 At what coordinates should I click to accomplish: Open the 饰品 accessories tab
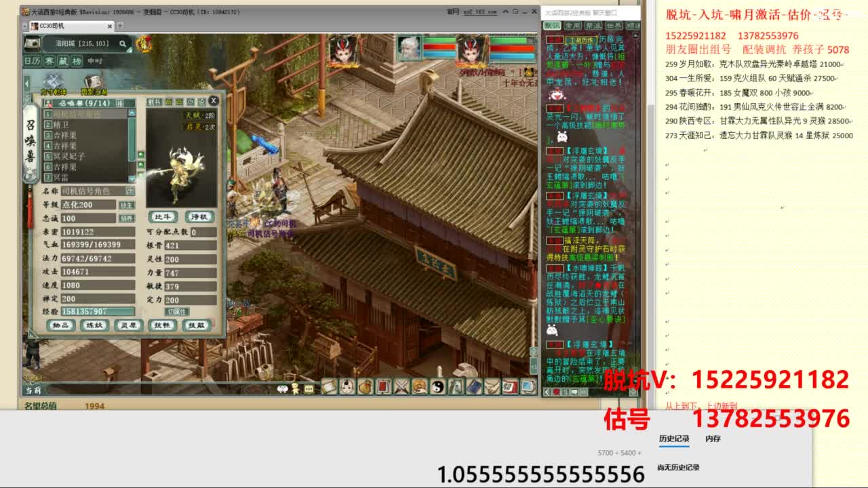pyautogui.click(x=60, y=325)
